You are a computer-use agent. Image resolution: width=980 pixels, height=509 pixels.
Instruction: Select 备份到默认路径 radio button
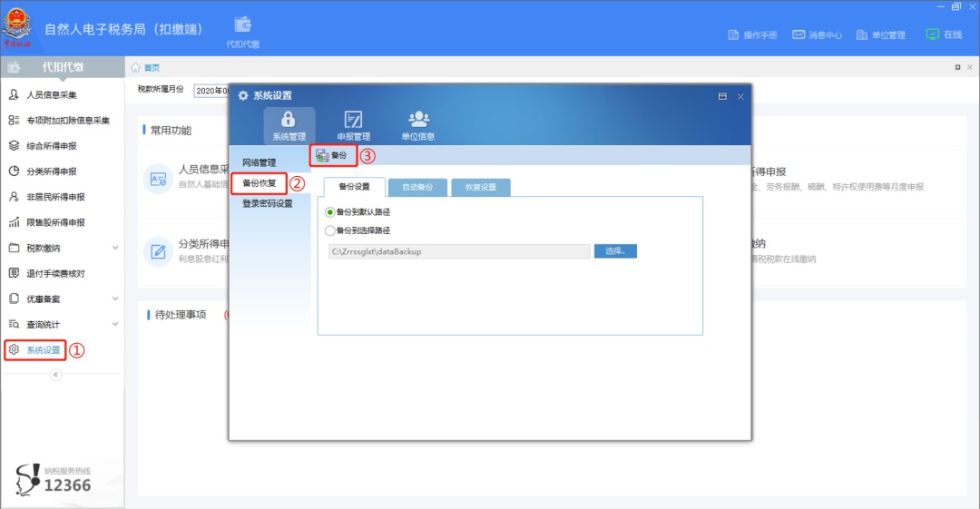(330, 212)
